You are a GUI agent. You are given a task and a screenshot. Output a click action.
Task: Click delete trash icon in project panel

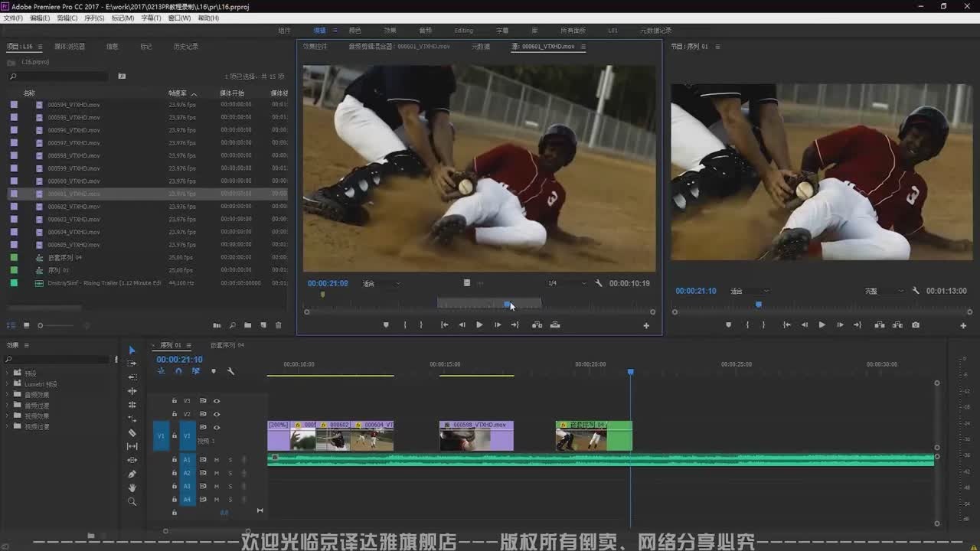tap(278, 325)
